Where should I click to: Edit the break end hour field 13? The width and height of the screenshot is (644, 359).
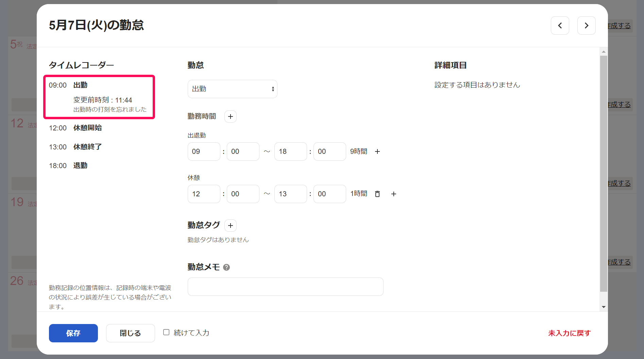(x=291, y=194)
